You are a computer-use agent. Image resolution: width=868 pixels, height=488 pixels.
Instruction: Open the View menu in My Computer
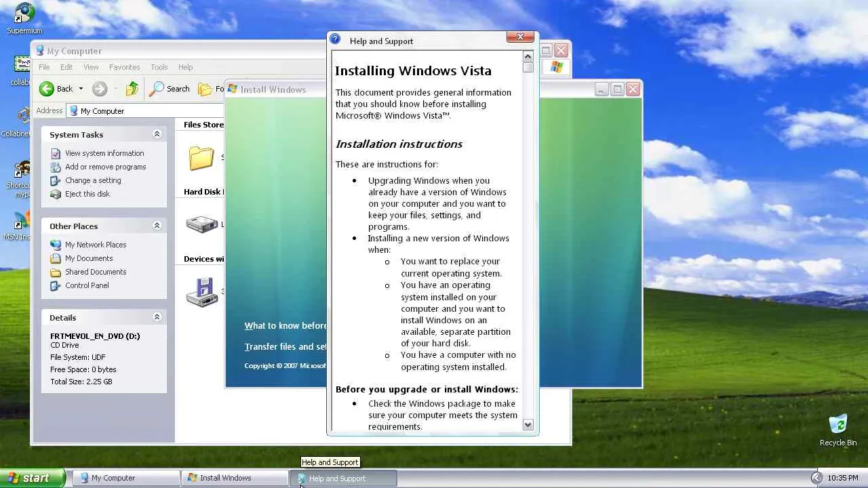click(91, 67)
